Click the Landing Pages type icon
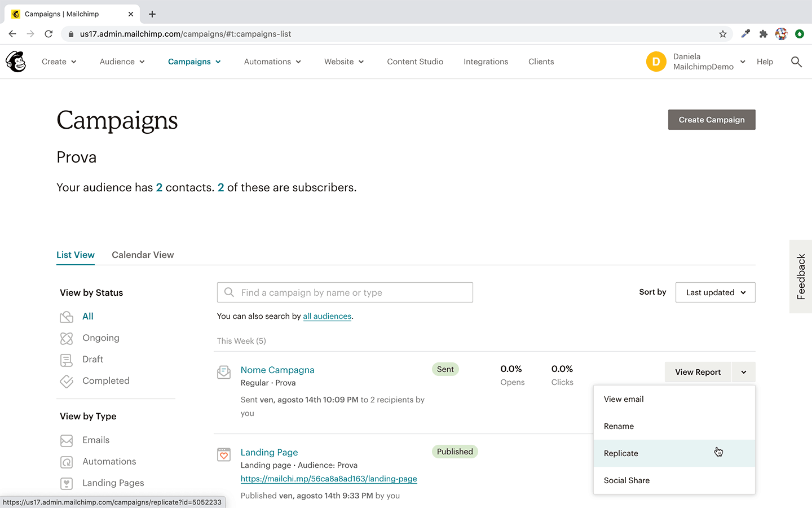The height and width of the screenshot is (508, 812). tap(67, 483)
